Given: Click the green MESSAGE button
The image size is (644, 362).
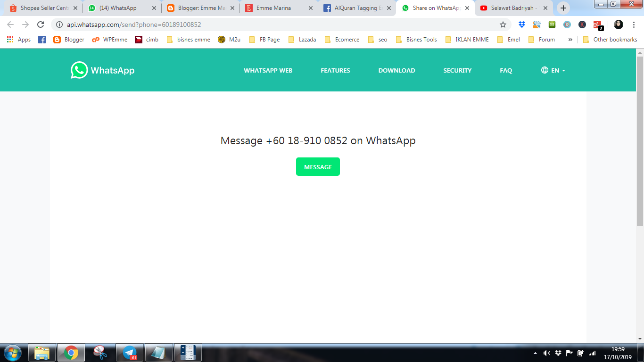Looking at the screenshot, I should click(318, 167).
